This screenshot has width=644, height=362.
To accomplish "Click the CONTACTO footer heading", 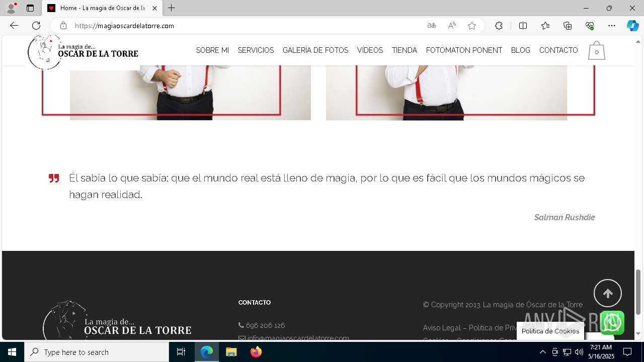I will (255, 303).
